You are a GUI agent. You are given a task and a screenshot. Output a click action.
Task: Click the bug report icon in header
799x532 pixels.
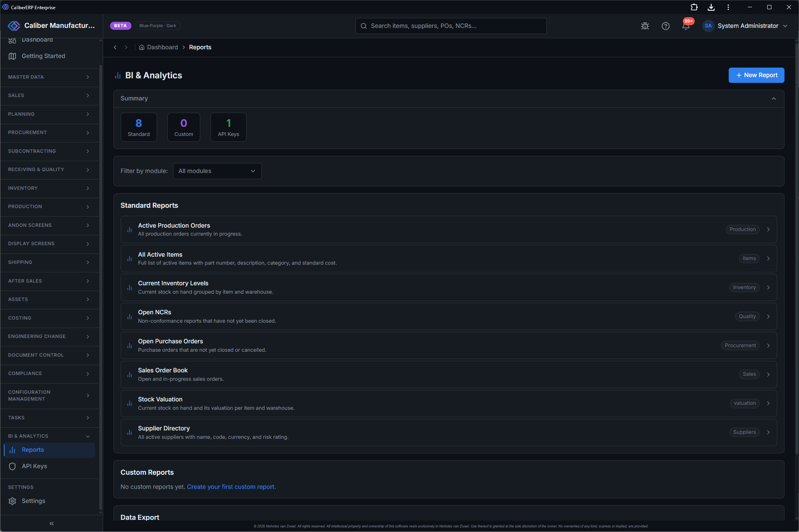coord(645,26)
